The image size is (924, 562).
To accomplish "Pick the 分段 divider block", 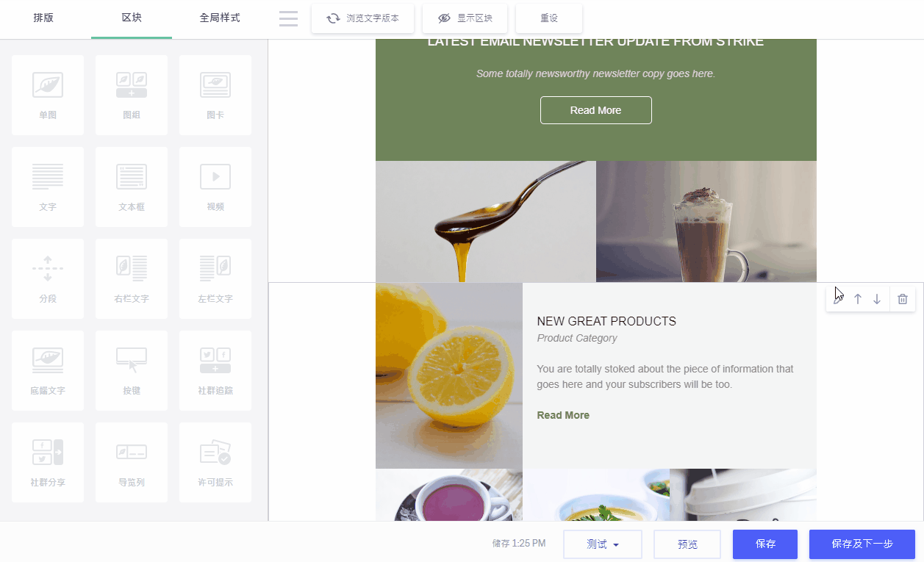I will pos(48,278).
